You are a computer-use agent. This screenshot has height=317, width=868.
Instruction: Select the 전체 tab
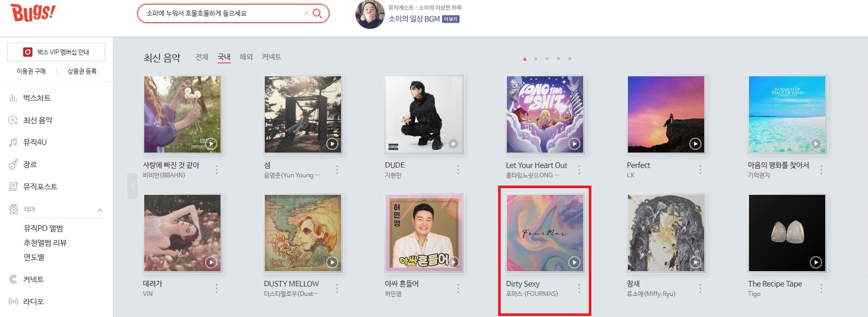click(x=202, y=57)
